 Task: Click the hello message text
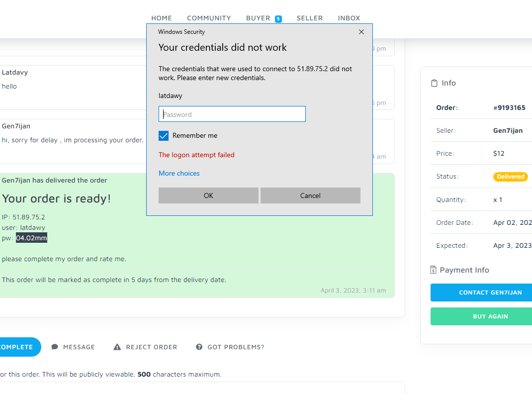tap(9, 87)
